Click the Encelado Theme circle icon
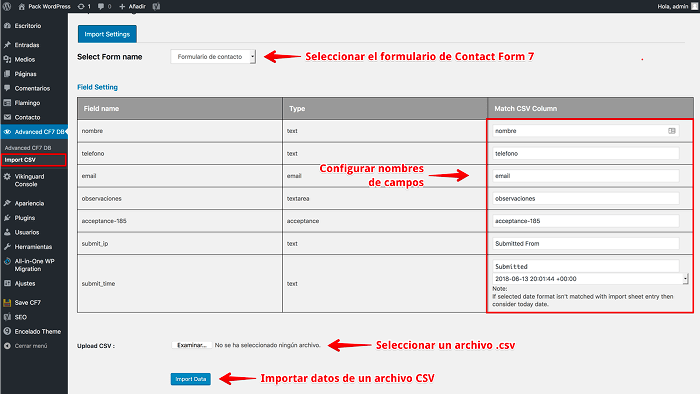 (x=7, y=332)
